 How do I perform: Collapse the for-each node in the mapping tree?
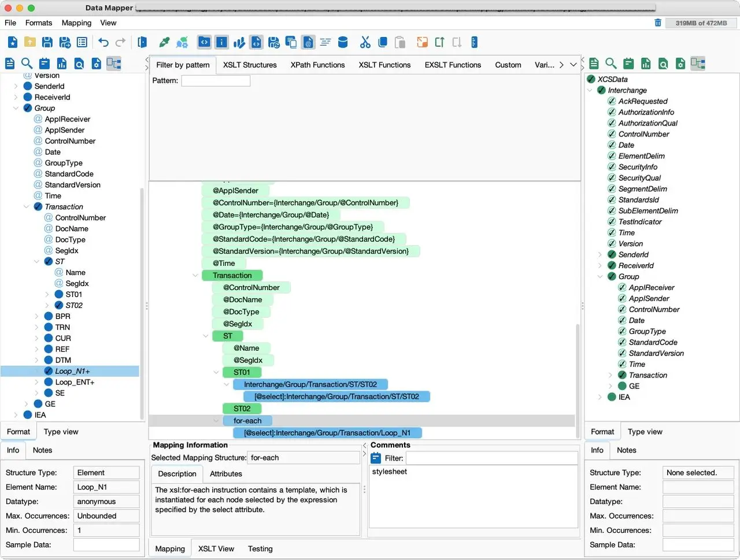pos(216,421)
